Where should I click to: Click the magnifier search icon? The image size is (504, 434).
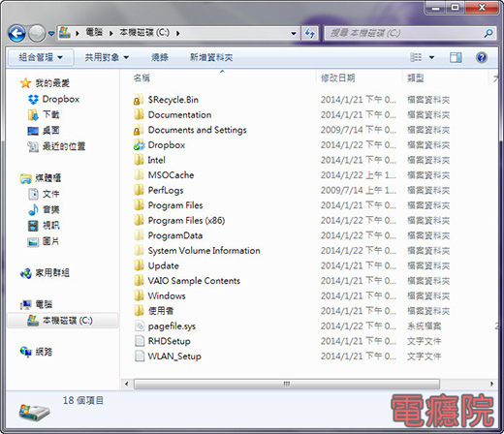(488, 33)
